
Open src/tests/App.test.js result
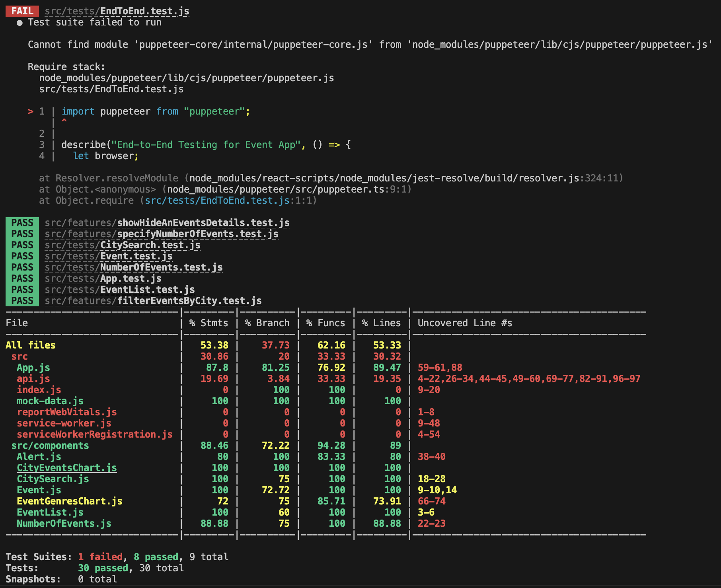[103, 278]
